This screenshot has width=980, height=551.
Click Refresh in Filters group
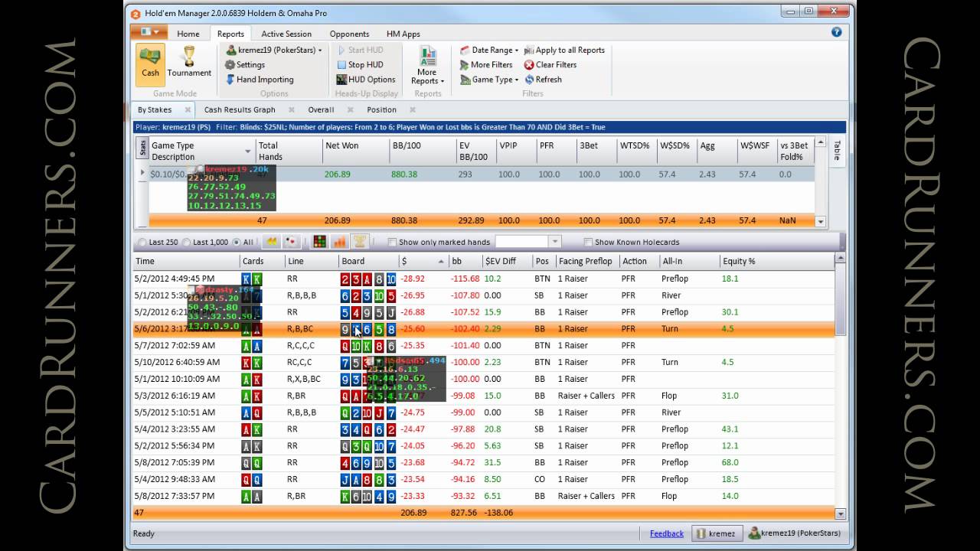543,80
